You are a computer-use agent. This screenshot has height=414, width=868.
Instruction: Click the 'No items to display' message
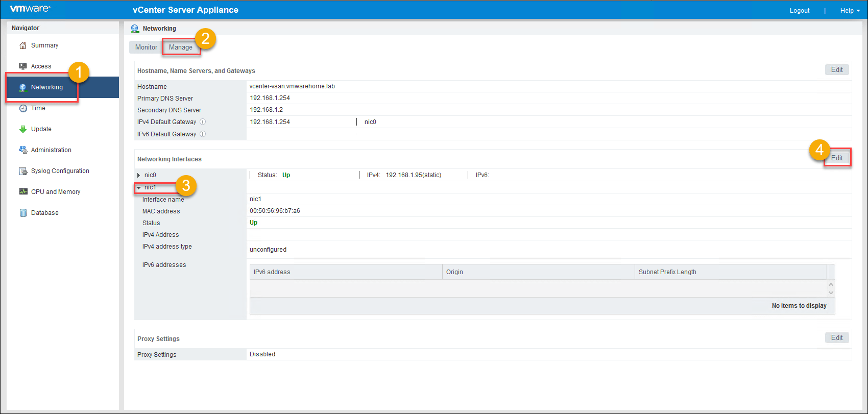[799, 306]
